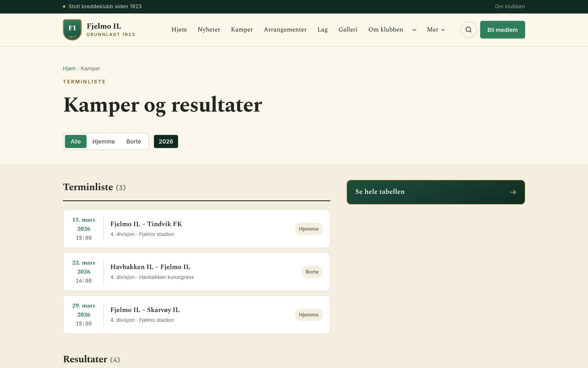Click the Bli medlem button
This screenshot has width=588, height=368.
(502, 30)
